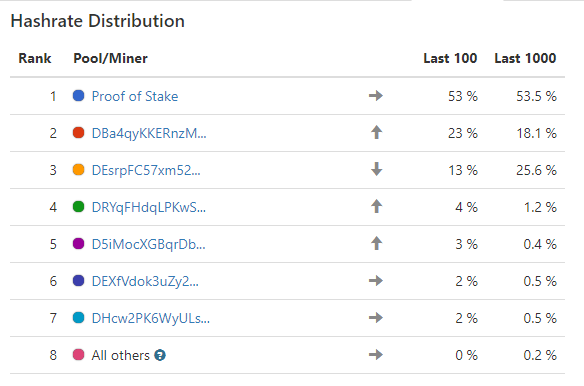Click the orange swatch beside DEsrpFC57xm52
The height and width of the screenshot is (386, 584).
pyautogui.click(x=79, y=170)
